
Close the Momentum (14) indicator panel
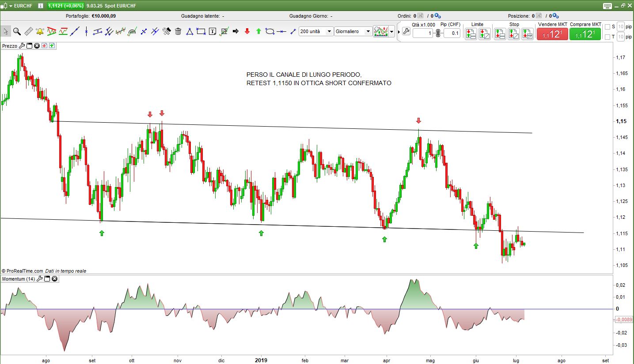coord(54,279)
